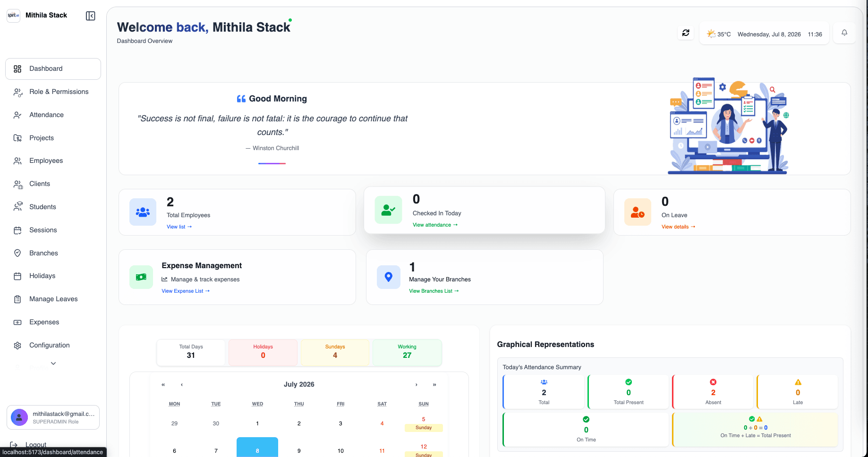
Task: Go to next year in calendar
Action: coord(434,385)
